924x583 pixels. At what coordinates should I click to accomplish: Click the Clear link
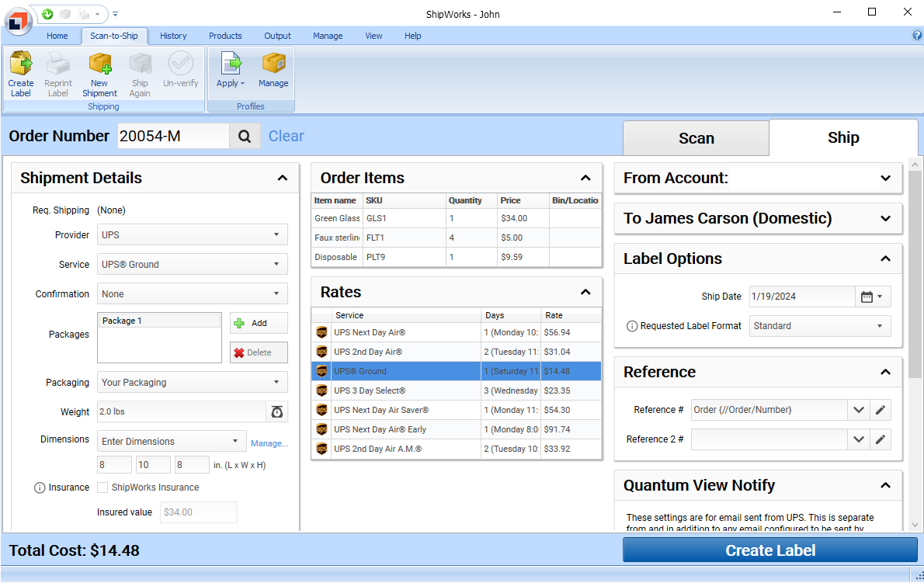(x=287, y=136)
